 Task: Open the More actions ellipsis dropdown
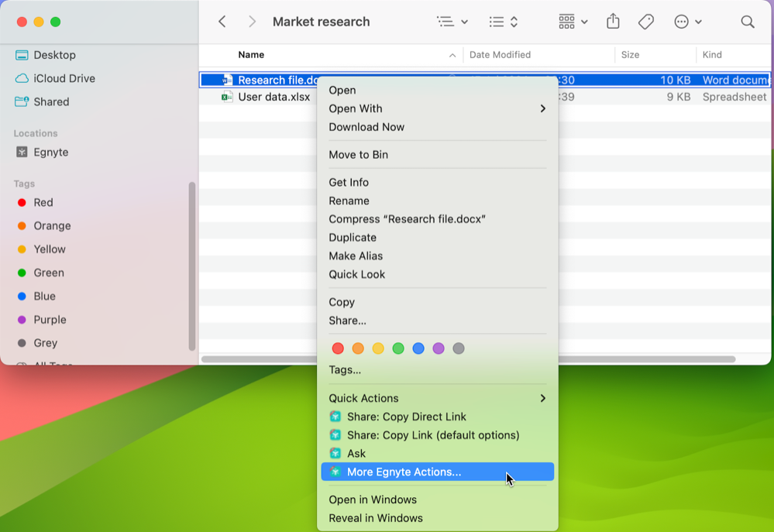[688, 22]
